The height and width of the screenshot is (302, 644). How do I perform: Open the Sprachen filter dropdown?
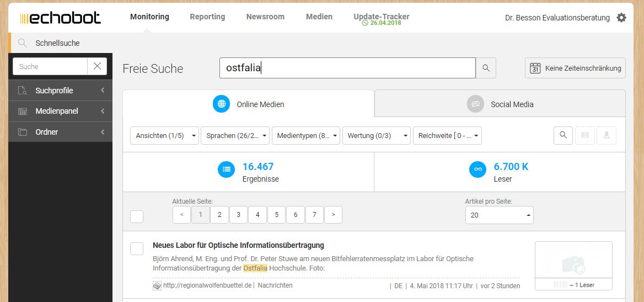tap(235, 135)
